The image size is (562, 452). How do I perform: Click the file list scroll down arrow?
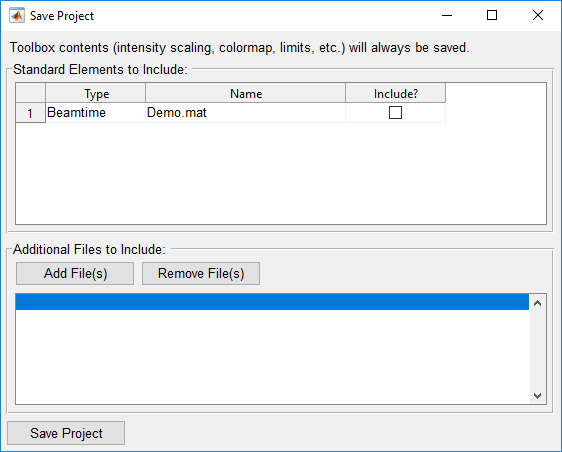pyautogui.click(x=537, y=396)
